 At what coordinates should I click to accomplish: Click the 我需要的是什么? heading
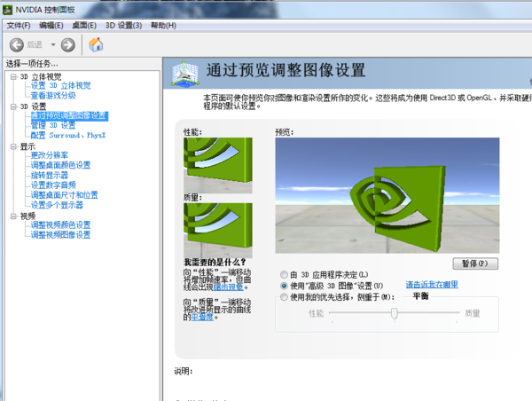click(215, 262)
